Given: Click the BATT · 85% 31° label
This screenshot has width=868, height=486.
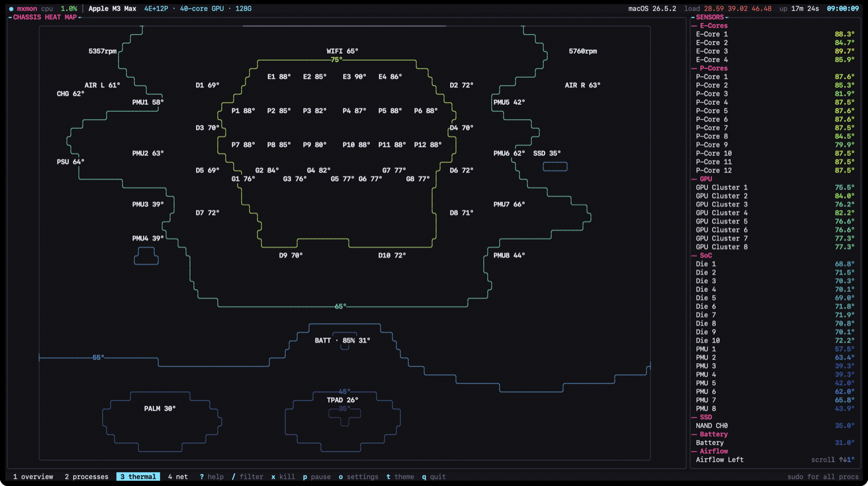Looking at the screenshot, I should point(343,341).
